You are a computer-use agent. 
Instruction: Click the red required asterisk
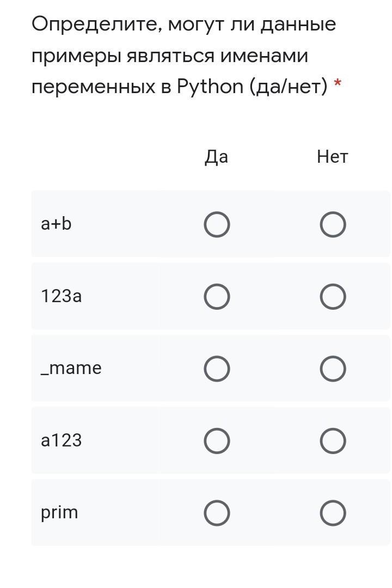click(x=338, y=84)
